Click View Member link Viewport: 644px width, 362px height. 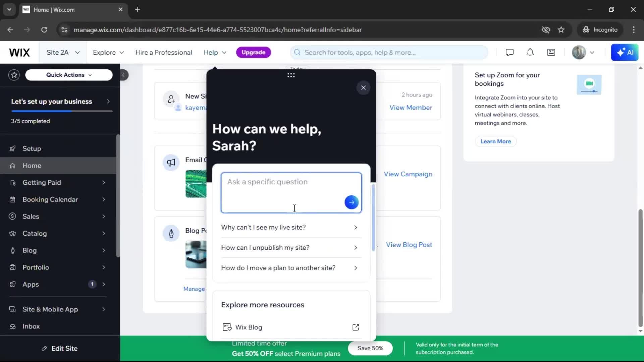[x=411, y=108]
